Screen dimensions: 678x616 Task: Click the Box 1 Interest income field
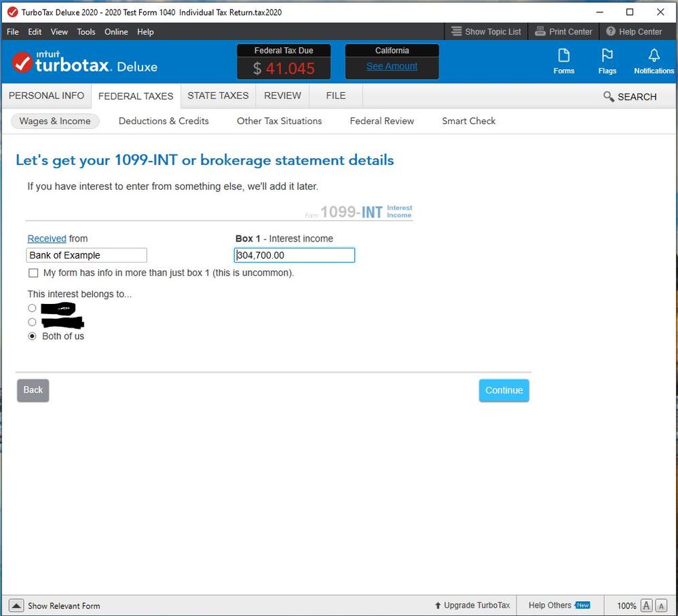point(295,255)
